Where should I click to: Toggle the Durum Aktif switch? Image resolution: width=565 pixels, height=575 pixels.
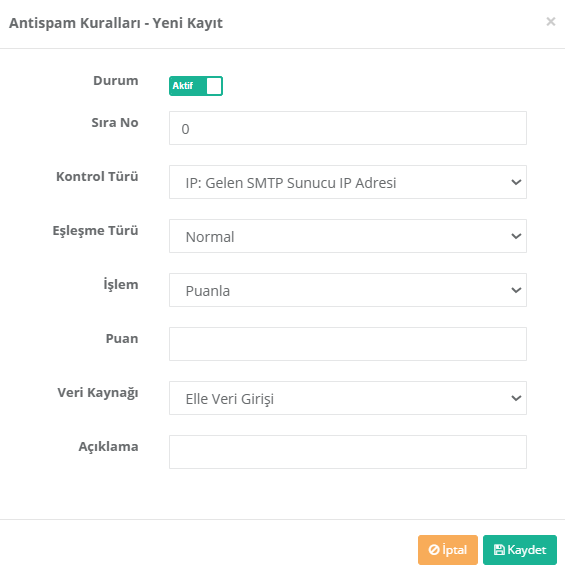click(196, 86)
